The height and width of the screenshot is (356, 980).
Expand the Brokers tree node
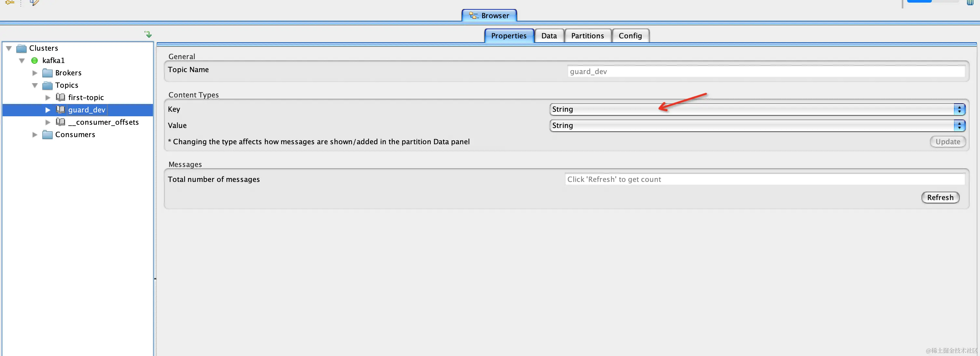34,72
